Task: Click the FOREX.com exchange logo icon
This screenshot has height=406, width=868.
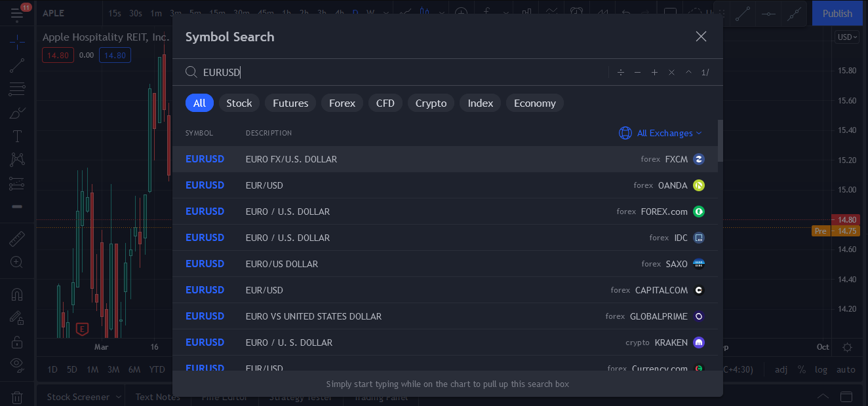Action: click(x=699, y=212)
